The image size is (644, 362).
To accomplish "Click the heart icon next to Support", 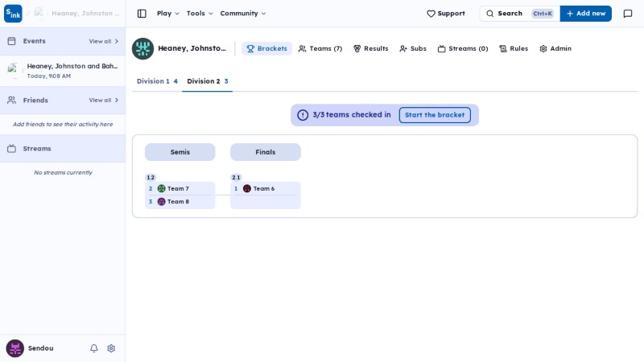I will (x=431, y=14).
